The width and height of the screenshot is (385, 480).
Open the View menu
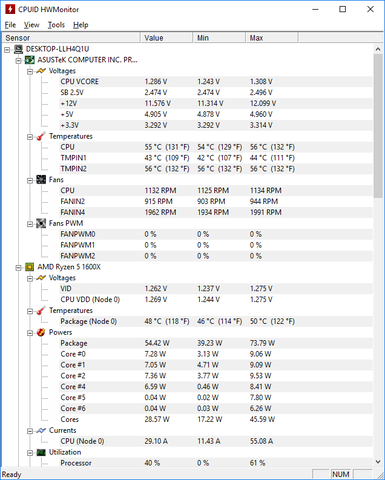click(32, 25)
